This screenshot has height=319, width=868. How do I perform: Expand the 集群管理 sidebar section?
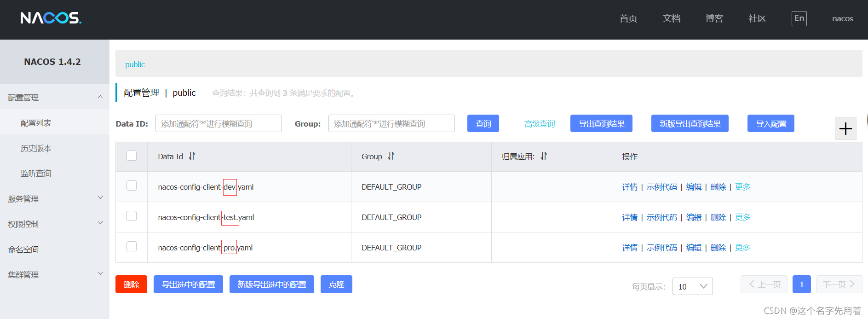(55, 274)
